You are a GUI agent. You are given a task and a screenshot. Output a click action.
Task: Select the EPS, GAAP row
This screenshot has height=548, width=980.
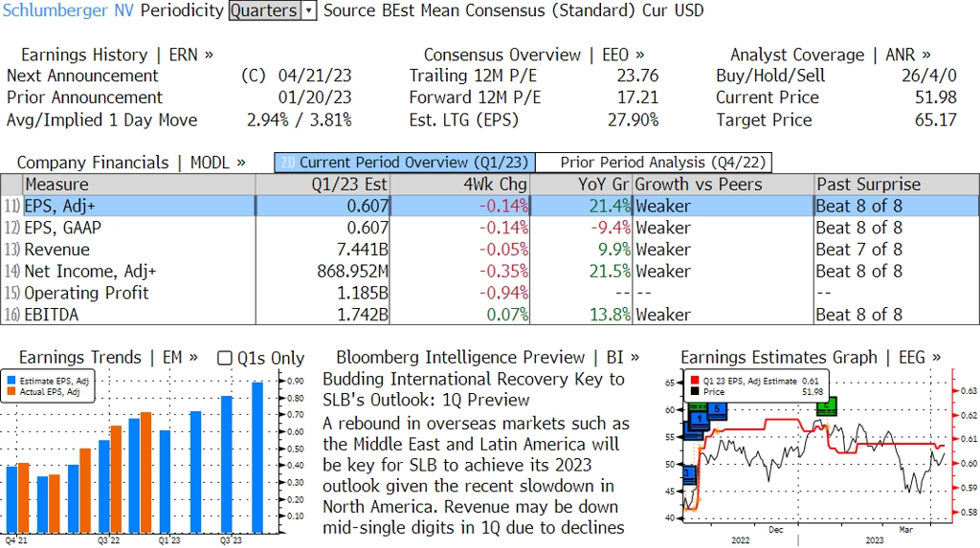(490, 228)
